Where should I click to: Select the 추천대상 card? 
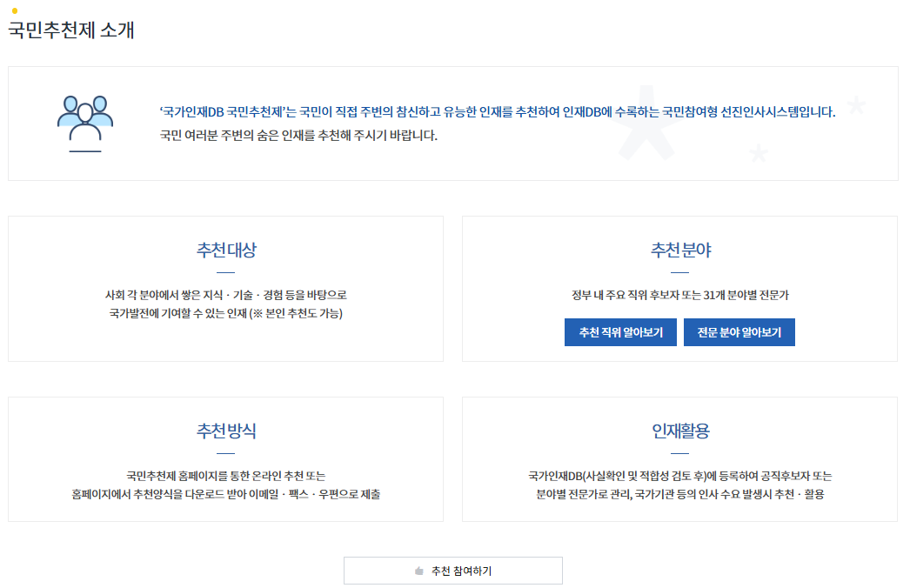(226, 289)
